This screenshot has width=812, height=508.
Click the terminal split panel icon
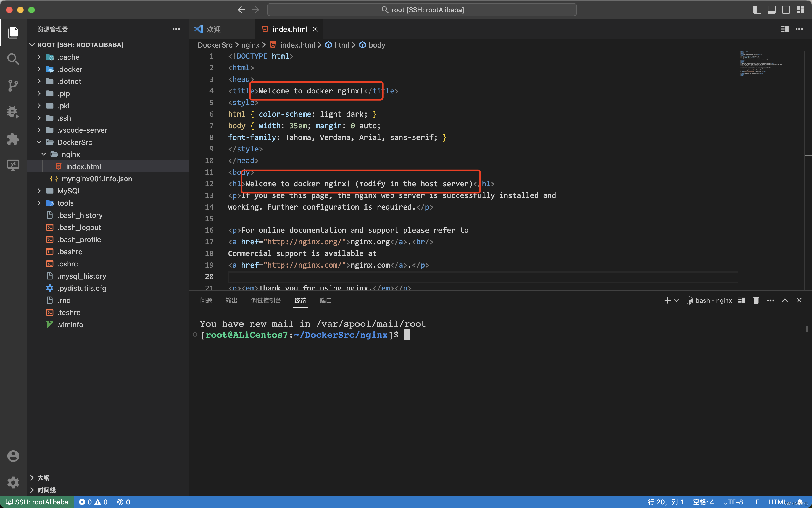[x=742, y=300]
